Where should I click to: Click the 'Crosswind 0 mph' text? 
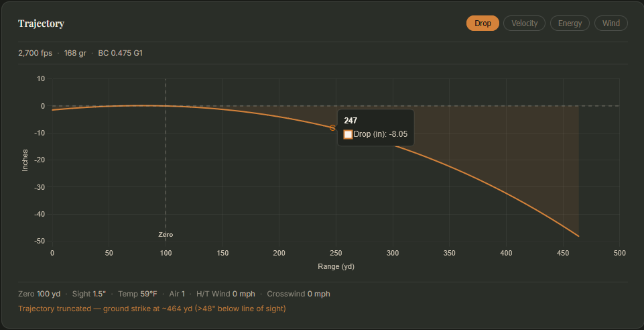pos(299,294)
